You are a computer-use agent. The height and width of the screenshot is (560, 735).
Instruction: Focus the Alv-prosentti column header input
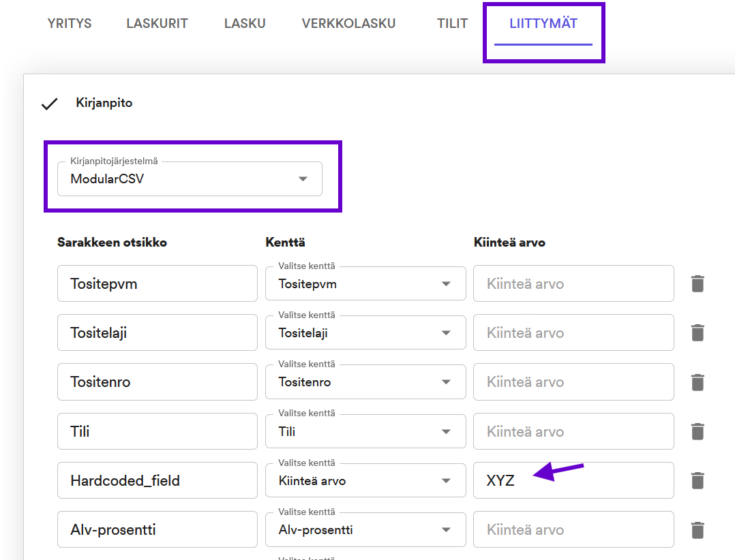pos(157,530)
